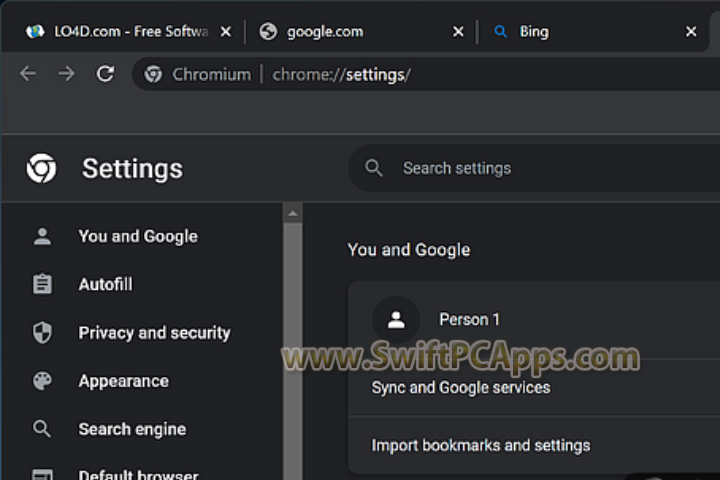Open You and Google in sidebar
Screen dimensions: 720x480
[x=138, y=236]
